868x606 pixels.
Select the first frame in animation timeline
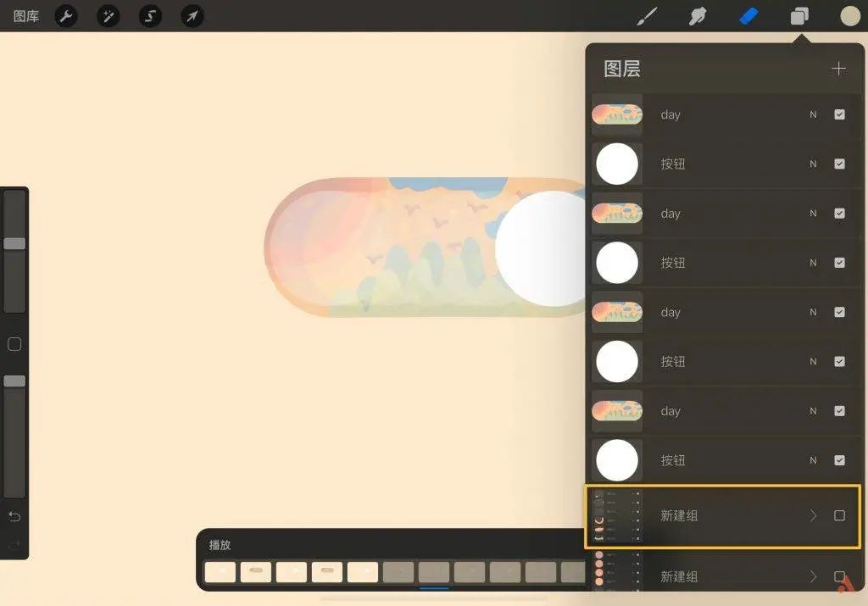pyautogui.click(x=220, y=572)
